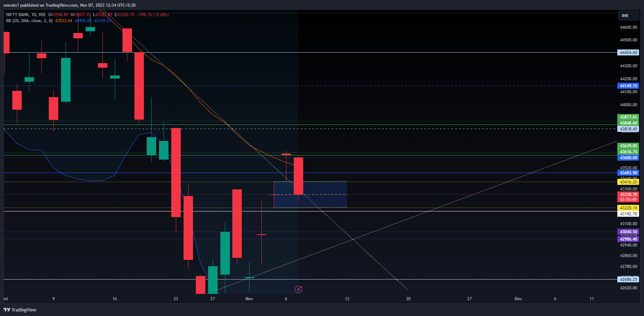
Task: Click the 23 date on time axis
Action: pyautogui.click(x=176, y=299)
